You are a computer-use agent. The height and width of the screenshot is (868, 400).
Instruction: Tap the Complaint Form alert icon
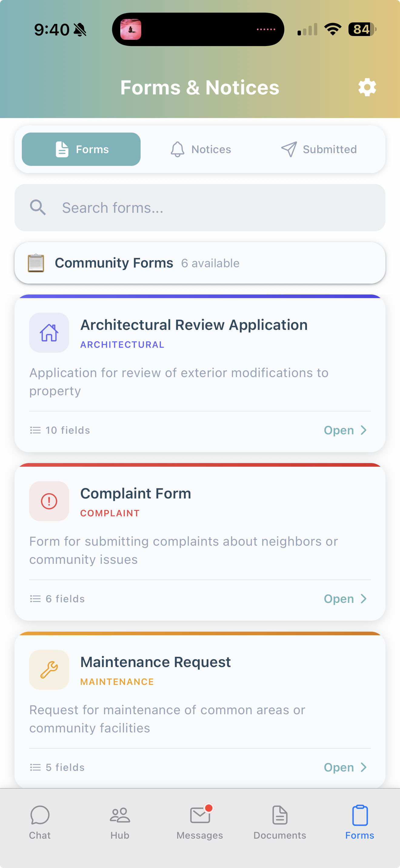tap(49, 501)
